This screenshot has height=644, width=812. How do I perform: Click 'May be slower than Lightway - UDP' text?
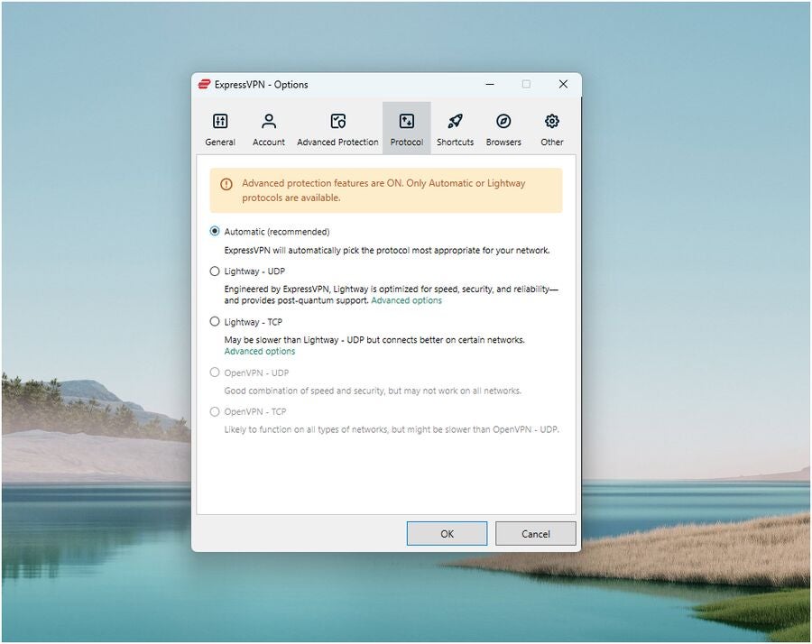pos(374,340)
